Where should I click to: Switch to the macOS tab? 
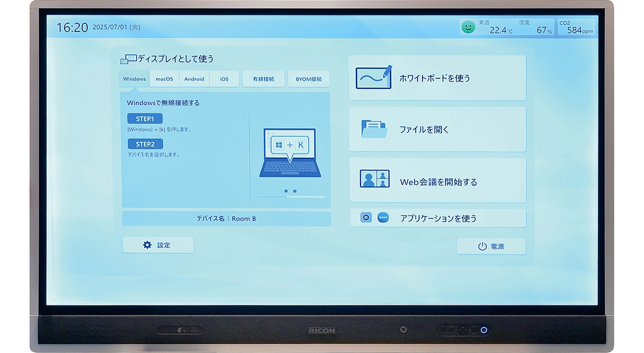click(x=164, y=79)
